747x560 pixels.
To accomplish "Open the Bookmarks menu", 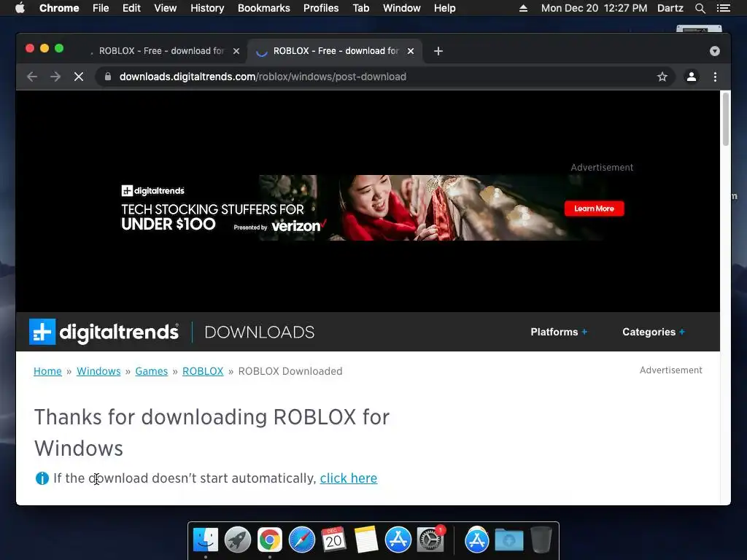I will click(264, 8).
